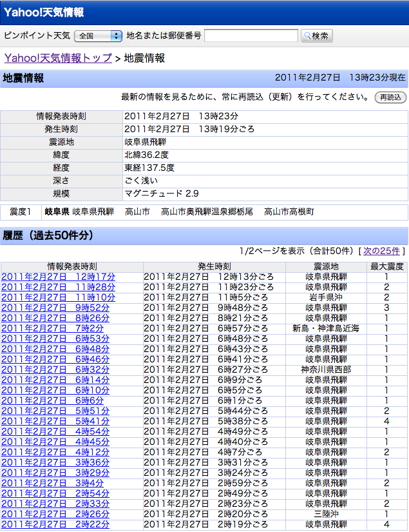
Task: Select the 9時52分 earthquake report
Action: point(55,308)
